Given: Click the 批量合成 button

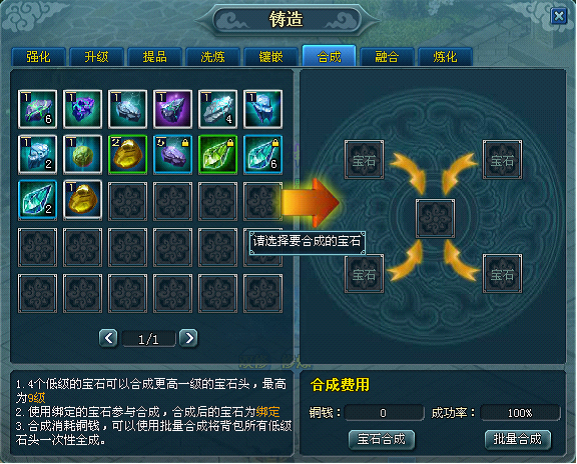Looking at the screenshot, I should (518, 439).
